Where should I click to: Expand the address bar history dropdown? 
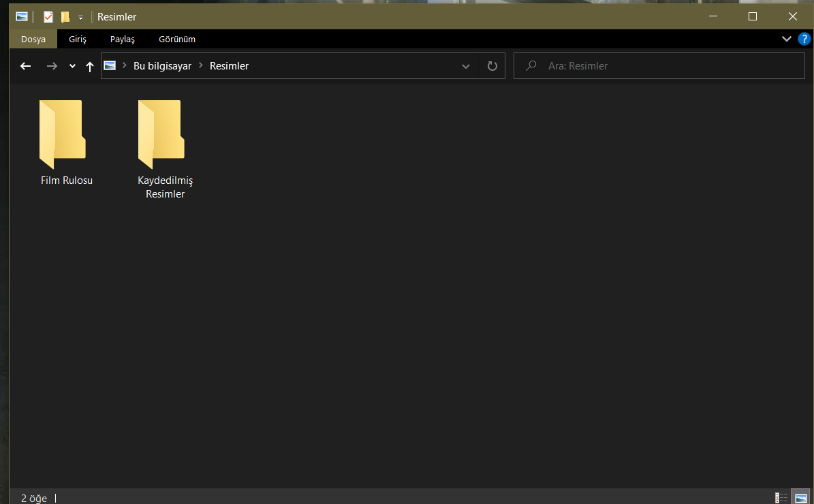coord(466,67)
